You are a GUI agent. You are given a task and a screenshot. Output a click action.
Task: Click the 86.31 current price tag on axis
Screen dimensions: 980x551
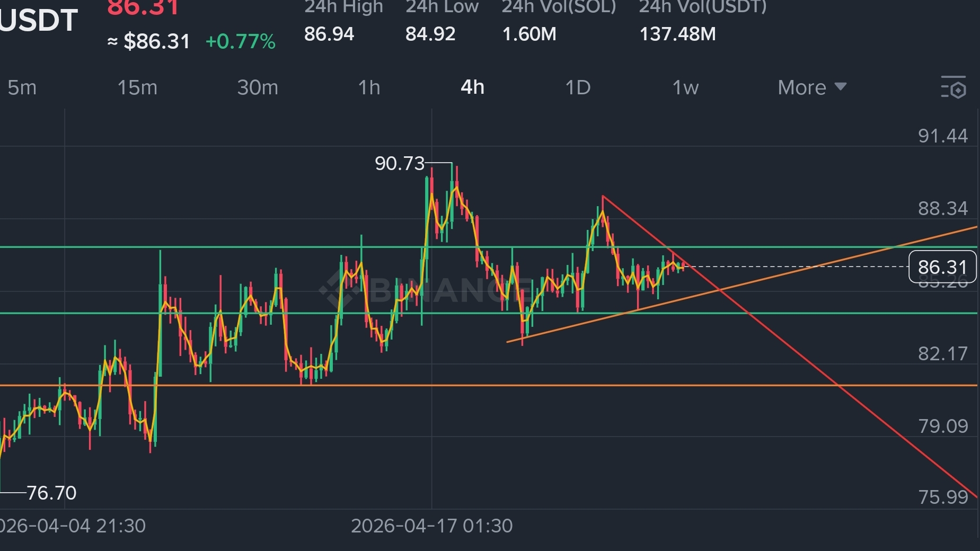pyautogui.click(x=942, y=267)
